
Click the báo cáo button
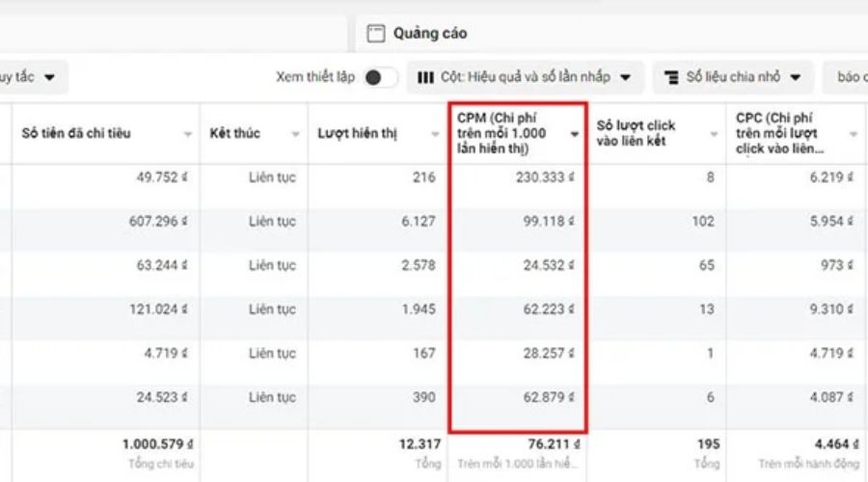click(x=846, y=77)
